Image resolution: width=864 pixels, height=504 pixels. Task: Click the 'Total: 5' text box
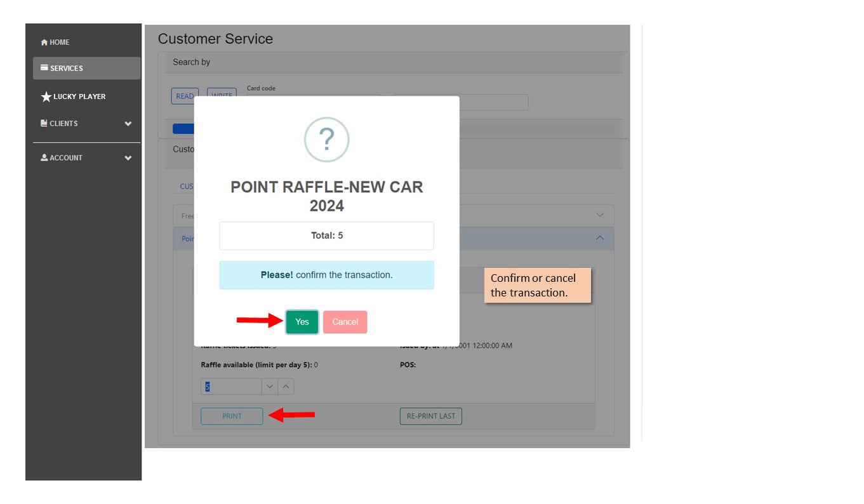point(326,235)
